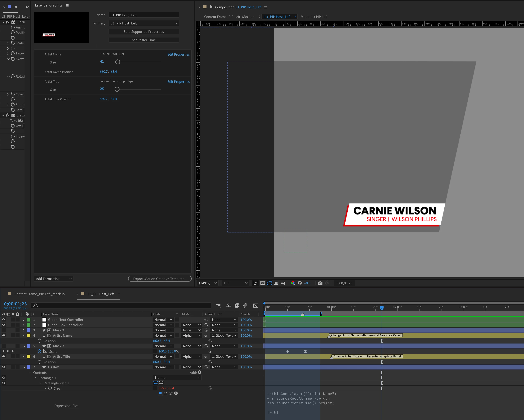The image size is (524, 420).
Task: Enable motion blur for timeline layers
Action: point(245,305)
